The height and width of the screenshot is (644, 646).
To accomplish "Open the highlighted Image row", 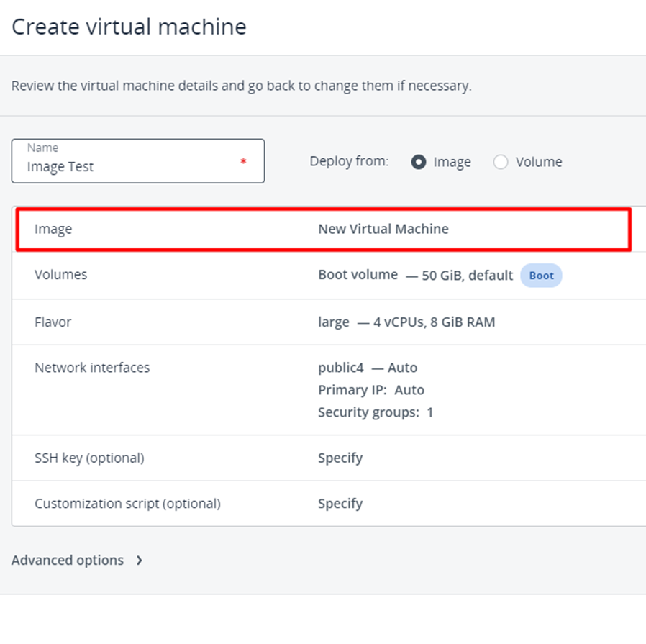I will click(x=323, y=230).
